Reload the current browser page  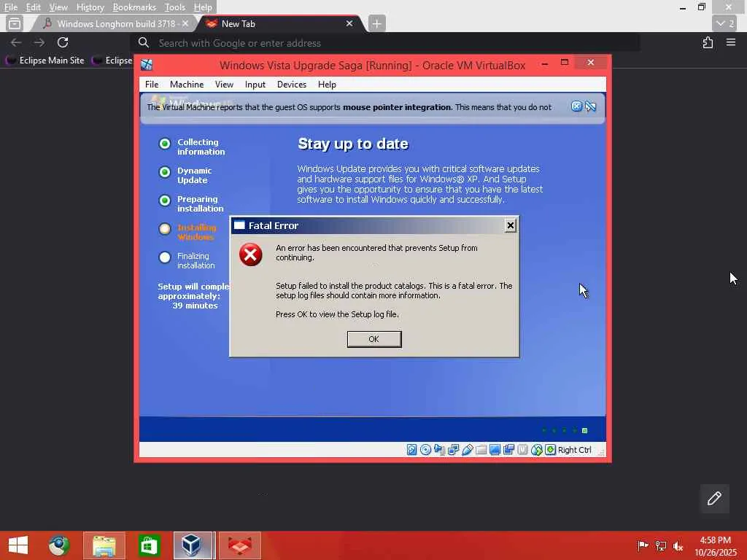63,42
